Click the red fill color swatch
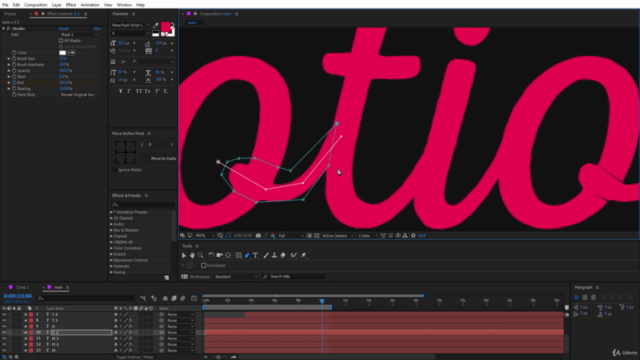The image size is (640, 360). pyautogui.click(x=165, y=27)
